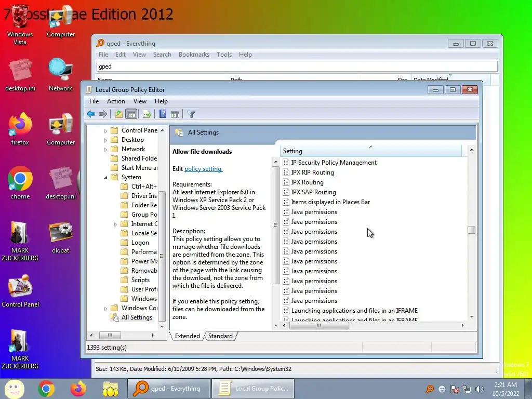Toggle the Show/Hide Action Pane toolbar icon
The height and width of the screenshot is (399, 532).
tap(175, 114)
